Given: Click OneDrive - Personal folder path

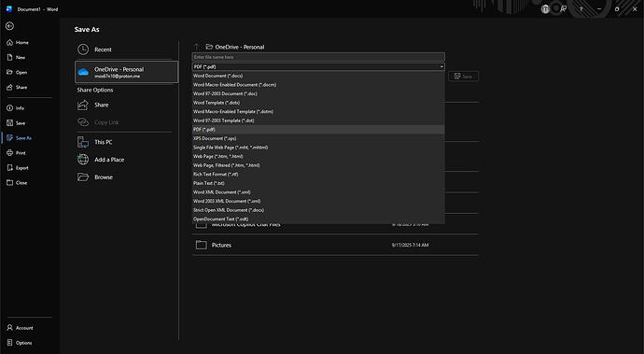Looking at the screenshot, I should point(235,47).
